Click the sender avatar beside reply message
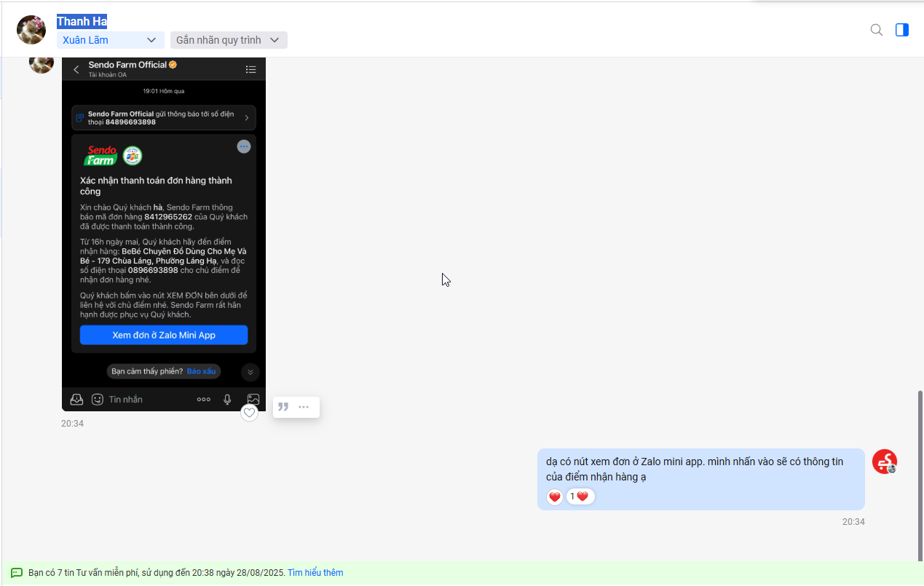924x586 pixels. pos(885,462)
